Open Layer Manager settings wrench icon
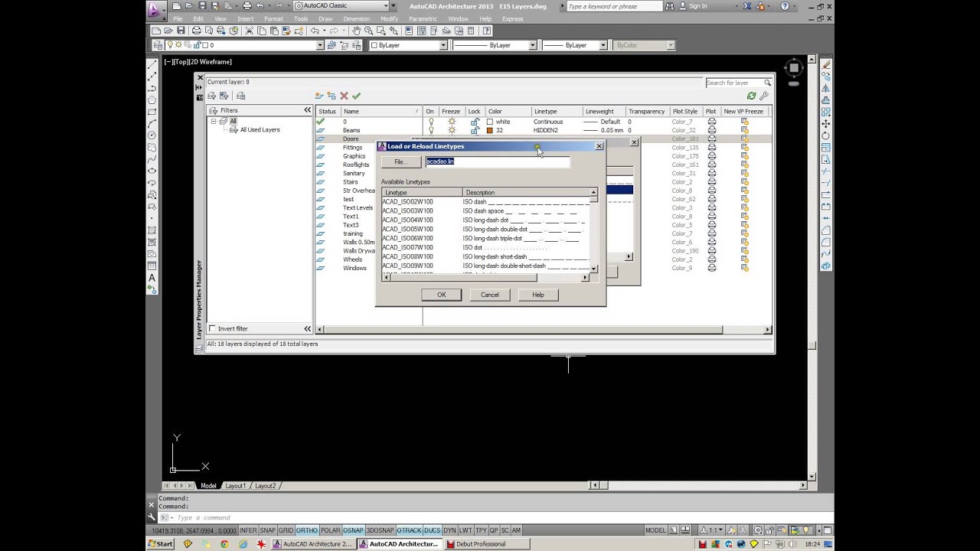 pos(763,96)
